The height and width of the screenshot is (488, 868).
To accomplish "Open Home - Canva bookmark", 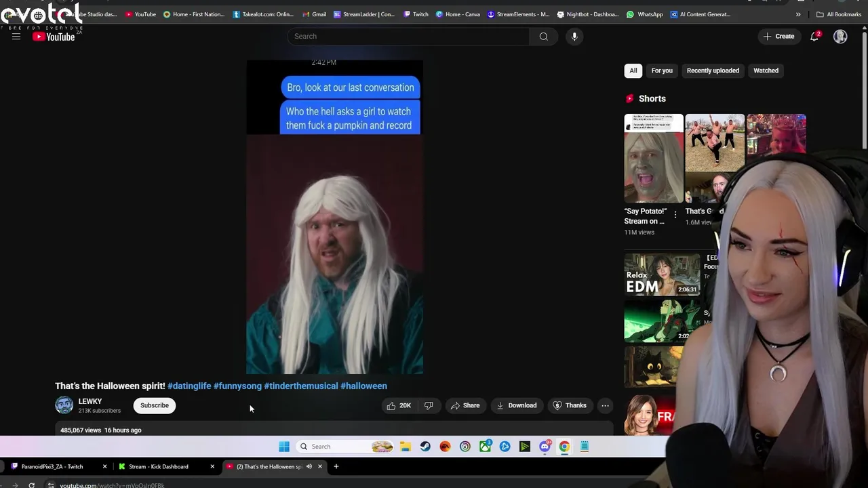I will pos(458,14).
